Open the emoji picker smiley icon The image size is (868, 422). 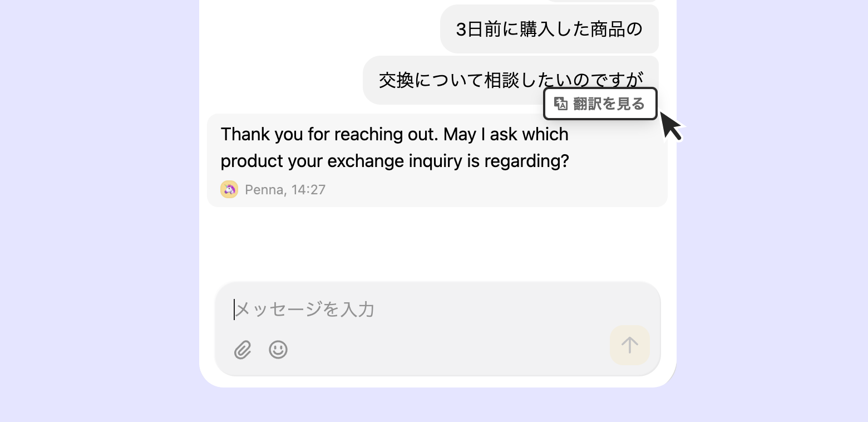tap(278, 350)
